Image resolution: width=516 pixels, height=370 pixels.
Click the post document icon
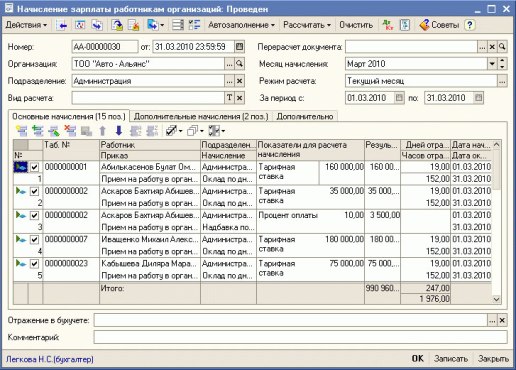coord(117,25)
